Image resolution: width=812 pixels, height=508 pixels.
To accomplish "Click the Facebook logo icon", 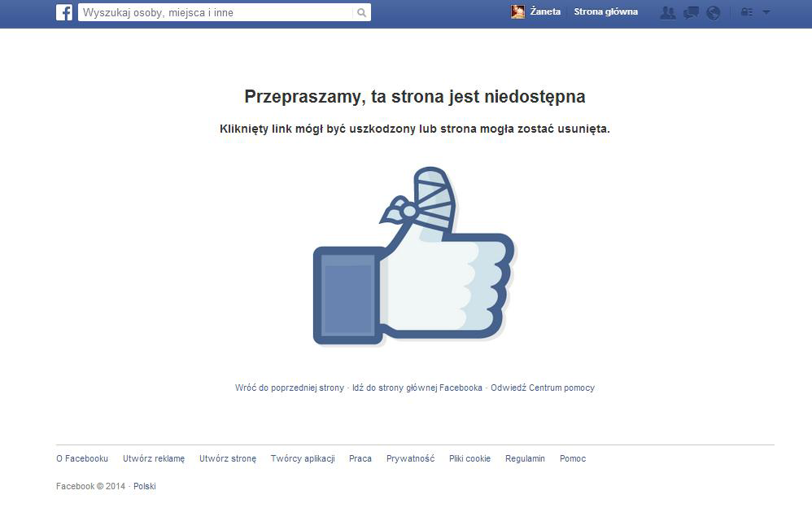I will tap(64, 12).
